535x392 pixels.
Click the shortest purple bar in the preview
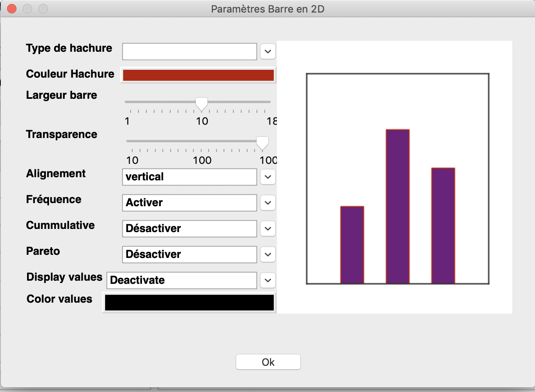(x=352, y=245)
